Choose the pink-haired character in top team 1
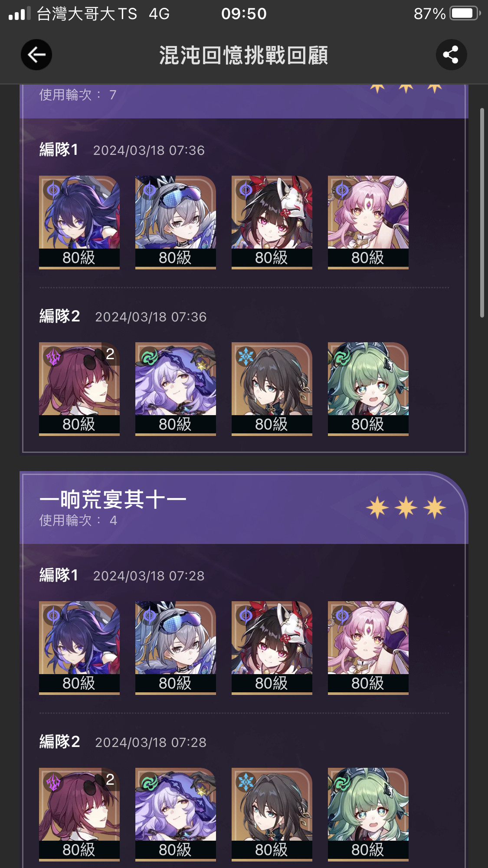 [368, 222]
